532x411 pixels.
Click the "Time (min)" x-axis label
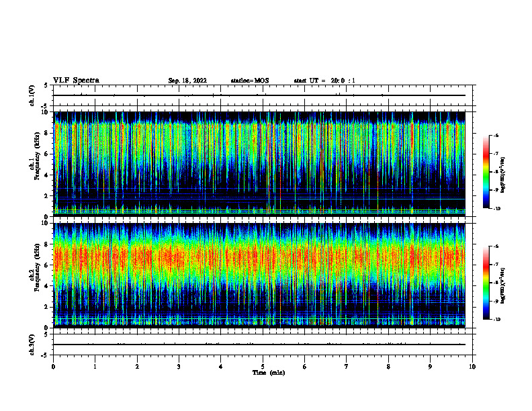click(269, 373)
